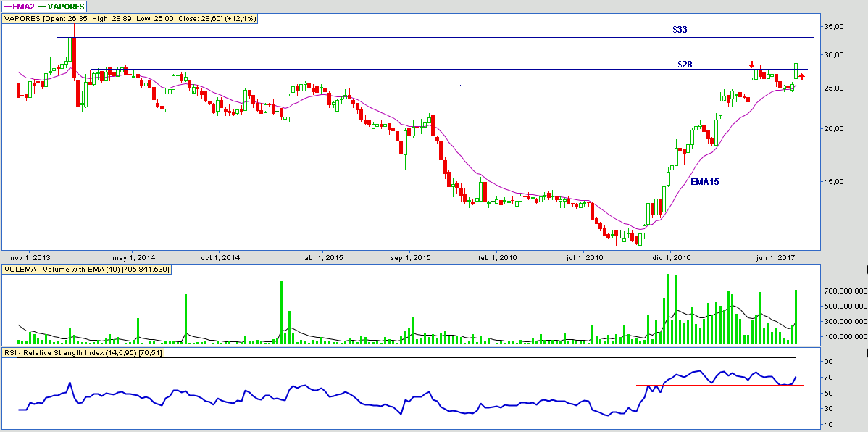Select the latest tall green volume bar
The width and height of the screenshot is (868, 432).
(796, 317)
